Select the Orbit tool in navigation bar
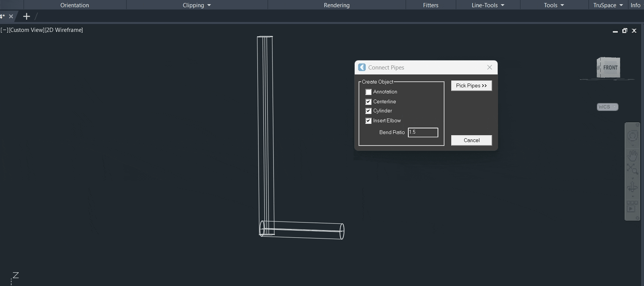This screenshot has height=286, width=644. 632,187
